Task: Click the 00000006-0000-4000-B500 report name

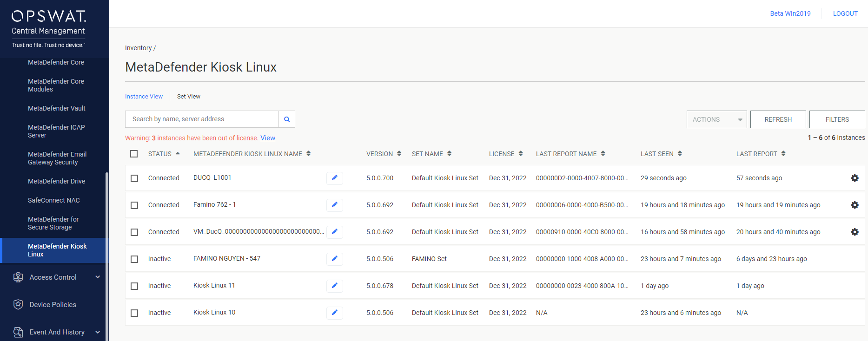Action: (x=582, y=205)
